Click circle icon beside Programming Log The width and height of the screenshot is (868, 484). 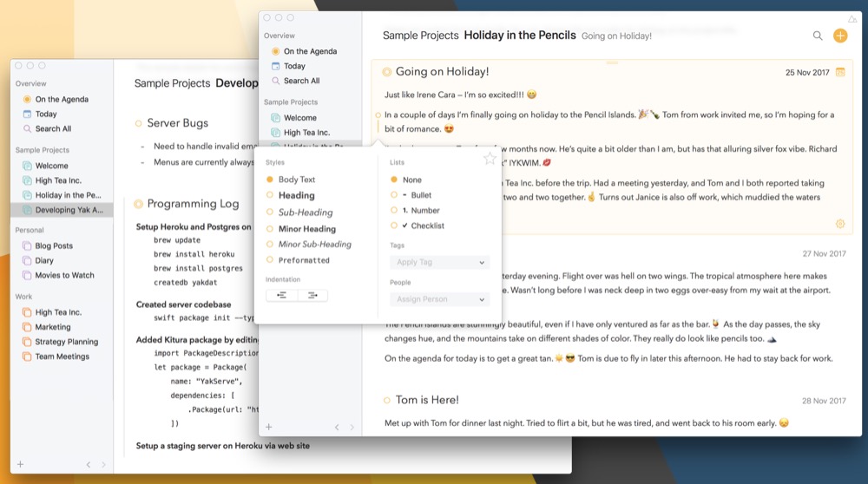[138, 204]
